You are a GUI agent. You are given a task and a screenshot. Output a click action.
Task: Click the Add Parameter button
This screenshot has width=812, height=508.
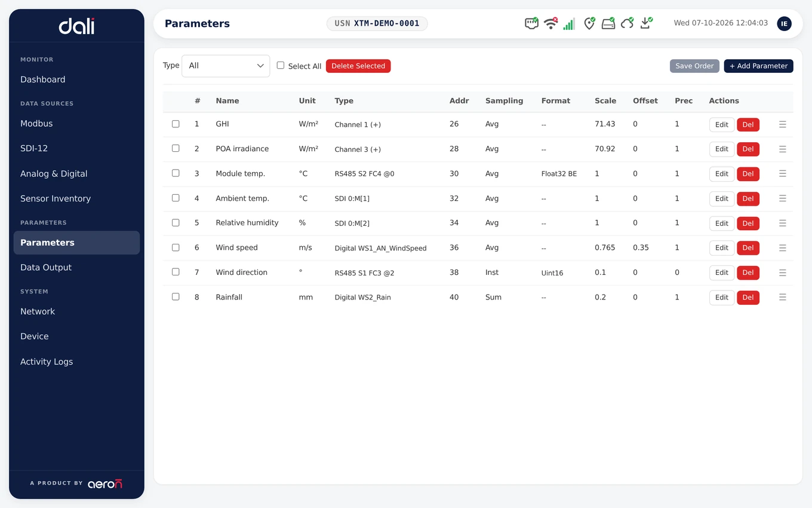click(758, 66)
